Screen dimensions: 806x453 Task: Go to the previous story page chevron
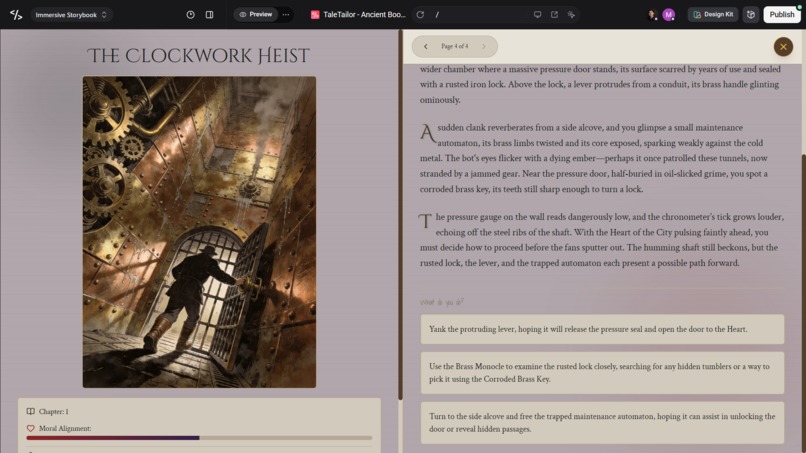pyautogui.click(x=426, y=46)
